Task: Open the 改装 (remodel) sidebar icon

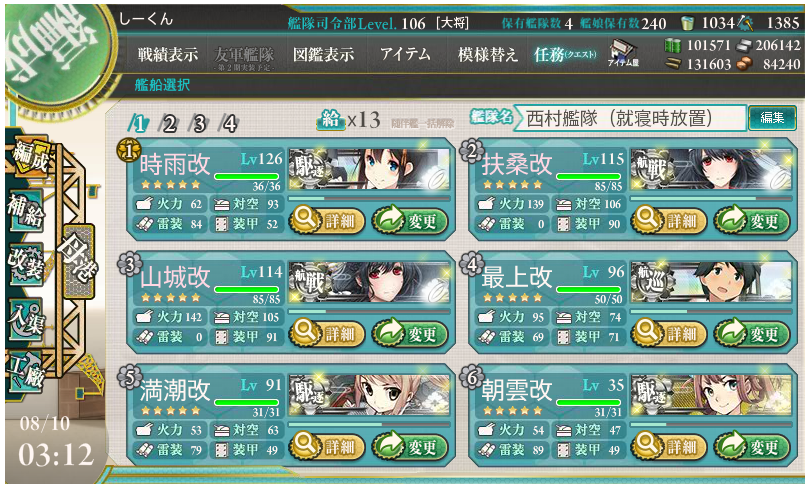Action: tap(26, 264)
